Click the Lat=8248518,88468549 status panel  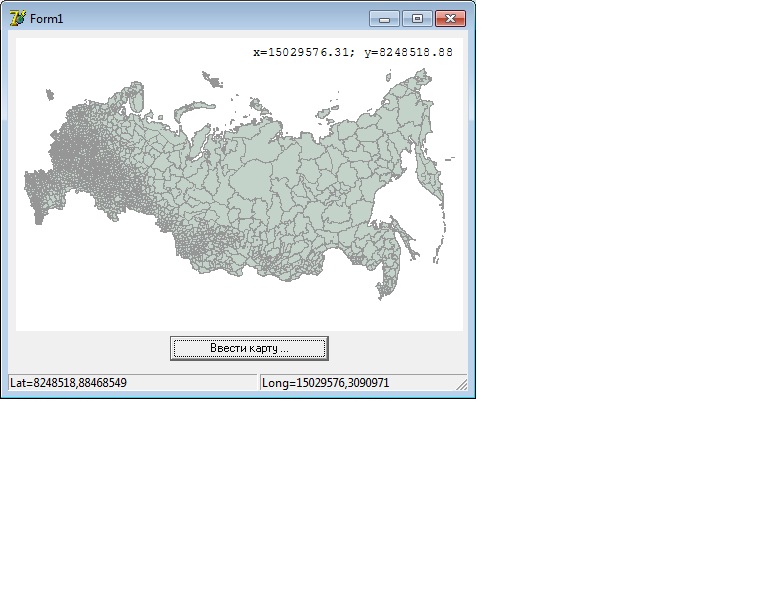(x=132, y=382)
